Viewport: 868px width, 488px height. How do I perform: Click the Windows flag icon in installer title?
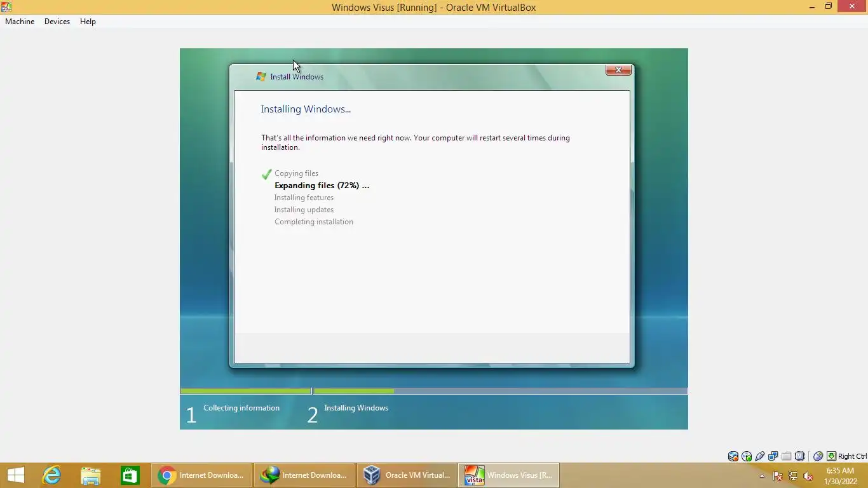(x=261, y=76)
